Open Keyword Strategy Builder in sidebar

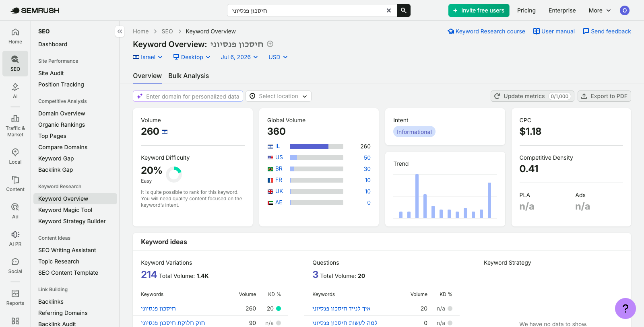pos(72,221)
